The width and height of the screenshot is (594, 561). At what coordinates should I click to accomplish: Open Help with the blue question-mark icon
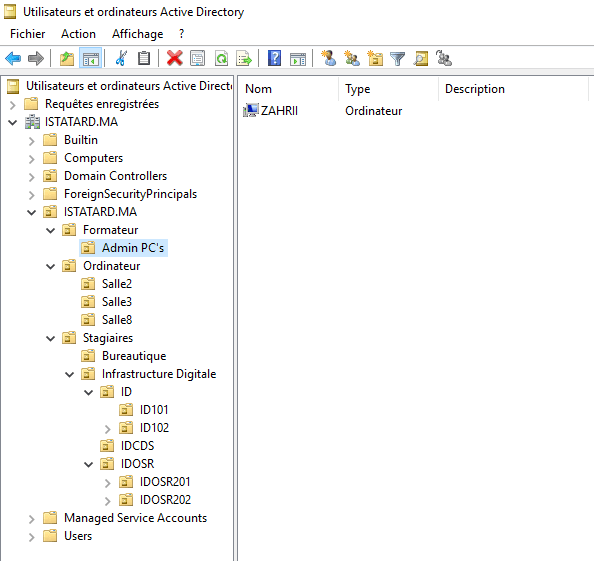[274, 59]
